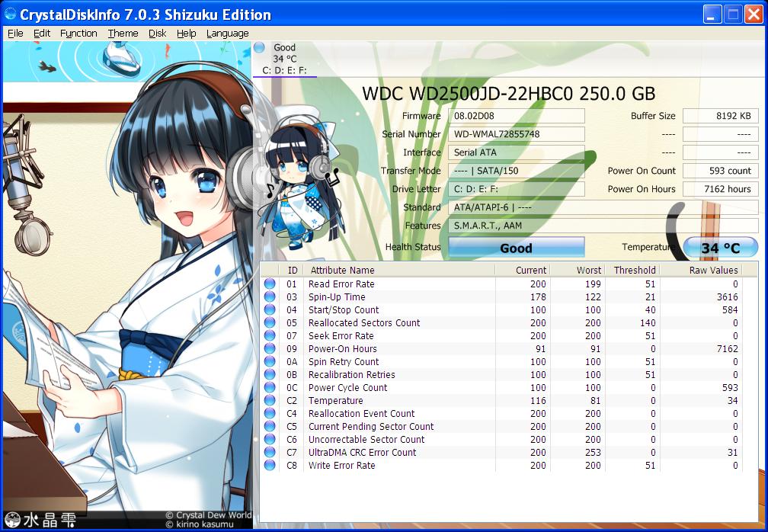Click the Good status orb in disk tab
This screenshot has height=532, width=768.
pos(260,47)
